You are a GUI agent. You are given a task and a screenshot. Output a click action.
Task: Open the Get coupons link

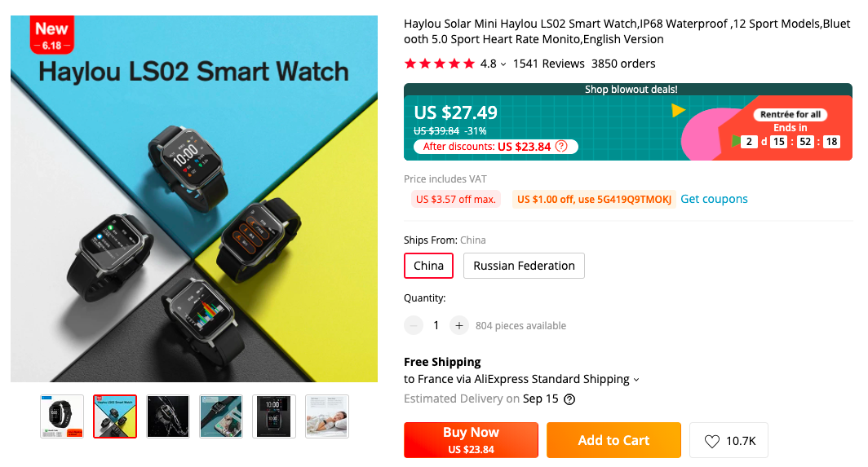(x=714, y=199)
